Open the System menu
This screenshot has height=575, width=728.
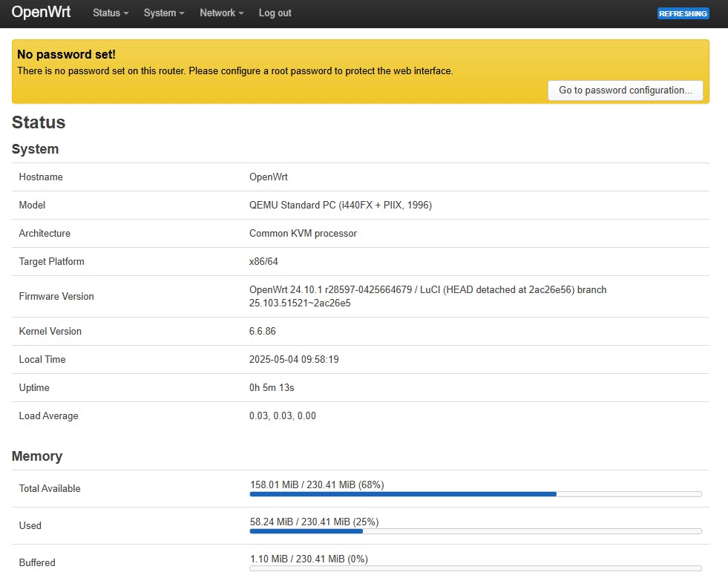(x=159, y=13)
